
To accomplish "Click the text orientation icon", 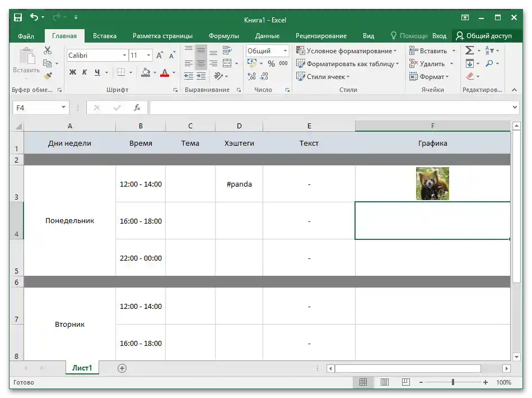I will [218, 76].
